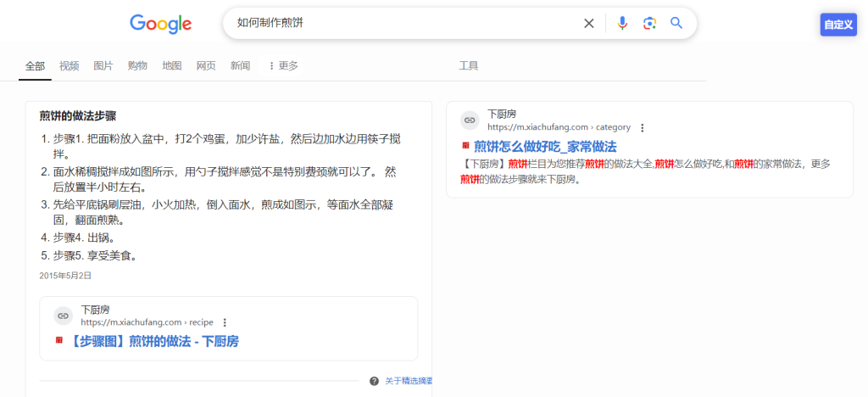Open three-dot menu of xiachufang category result
Viewport: 868px width, 397px height.
643,127
